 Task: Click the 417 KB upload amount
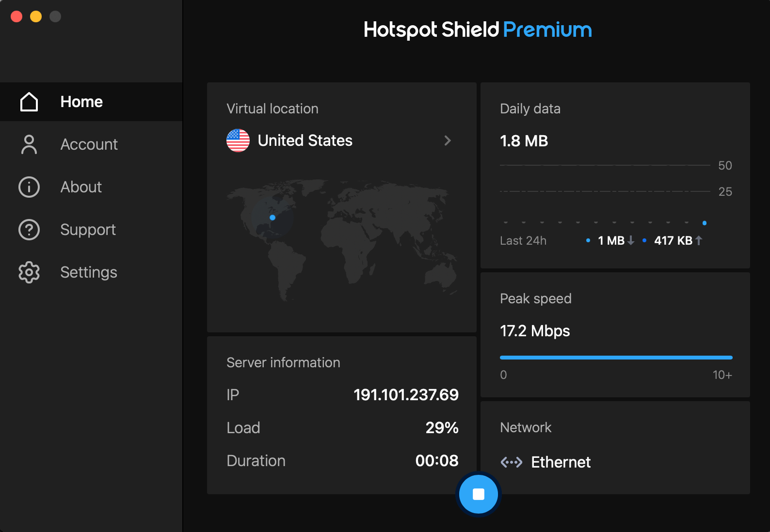click(673, 240)
